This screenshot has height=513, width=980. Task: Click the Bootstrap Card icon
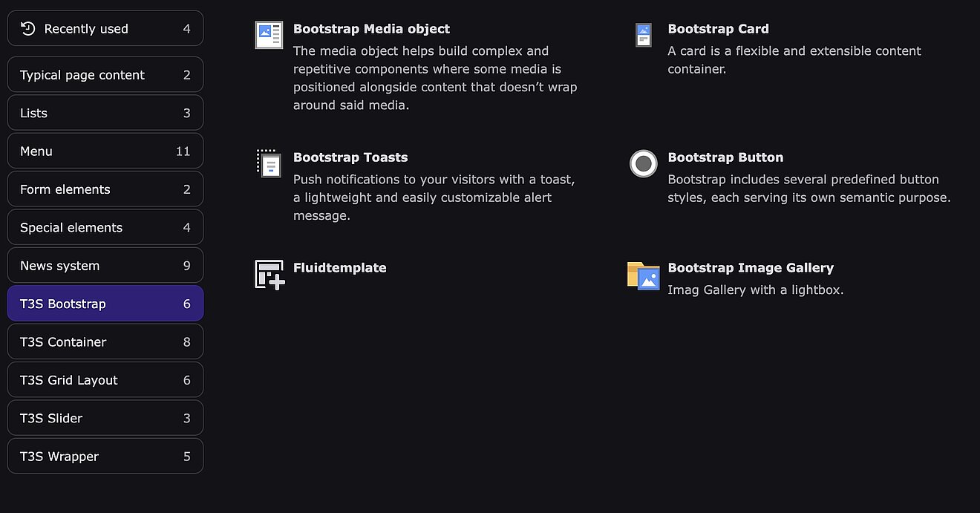(643, 35)
